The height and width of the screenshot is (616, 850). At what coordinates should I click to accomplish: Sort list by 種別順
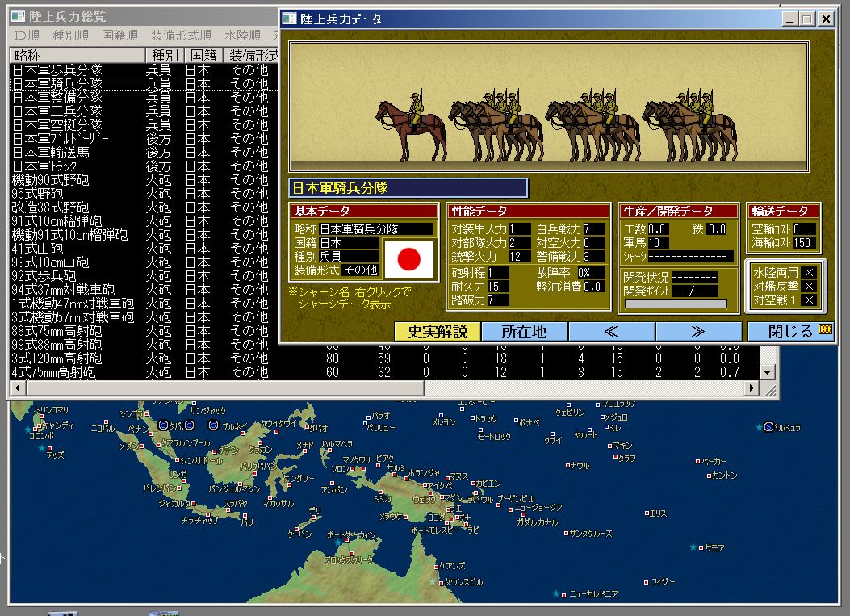(70, 36)
